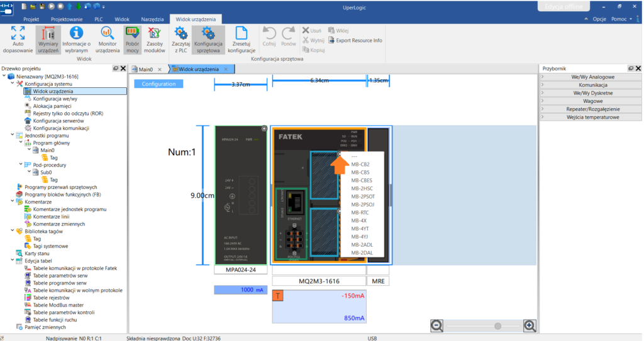Choose MB-CB2 from board list

coord(360,164)
